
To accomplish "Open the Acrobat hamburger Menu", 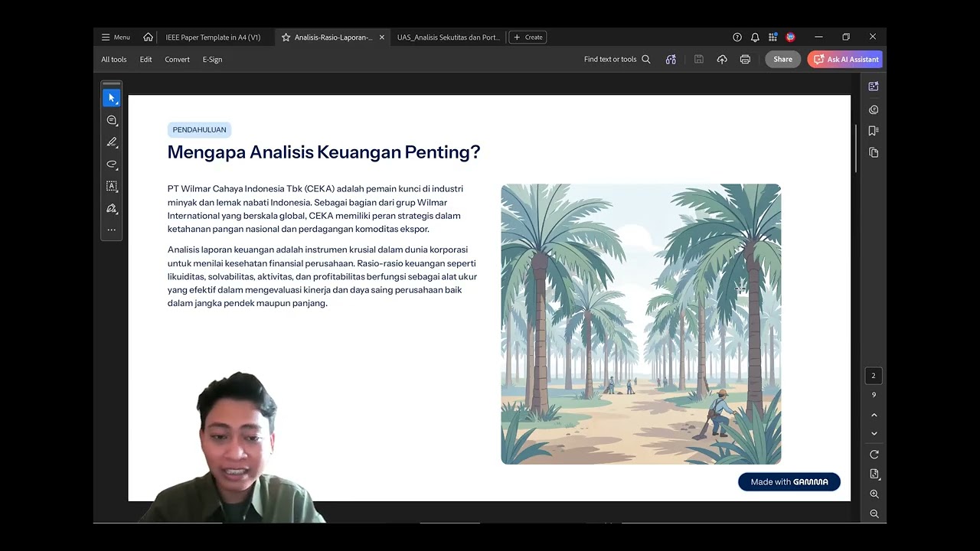I will 116,37.
